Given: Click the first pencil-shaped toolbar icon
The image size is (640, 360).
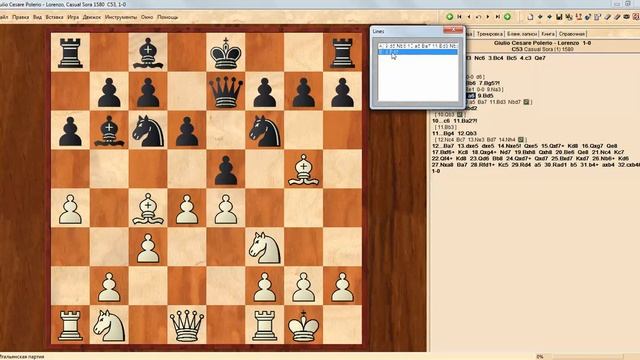Looking at the screenshot, I should (608, 17).
